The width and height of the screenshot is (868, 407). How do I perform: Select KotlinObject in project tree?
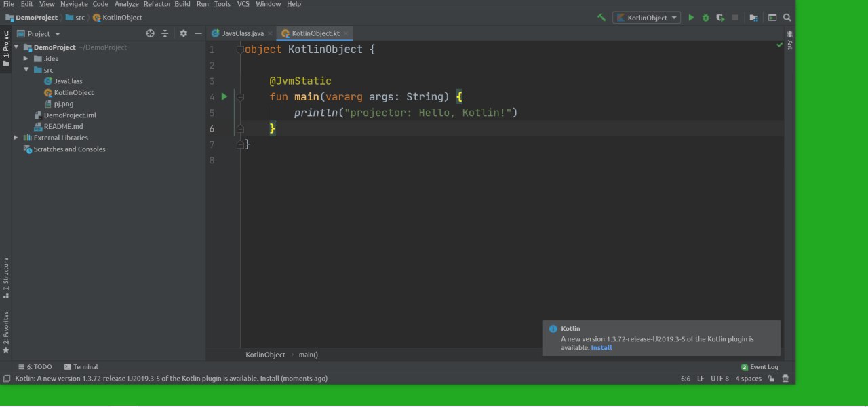[x=68, y=92]
